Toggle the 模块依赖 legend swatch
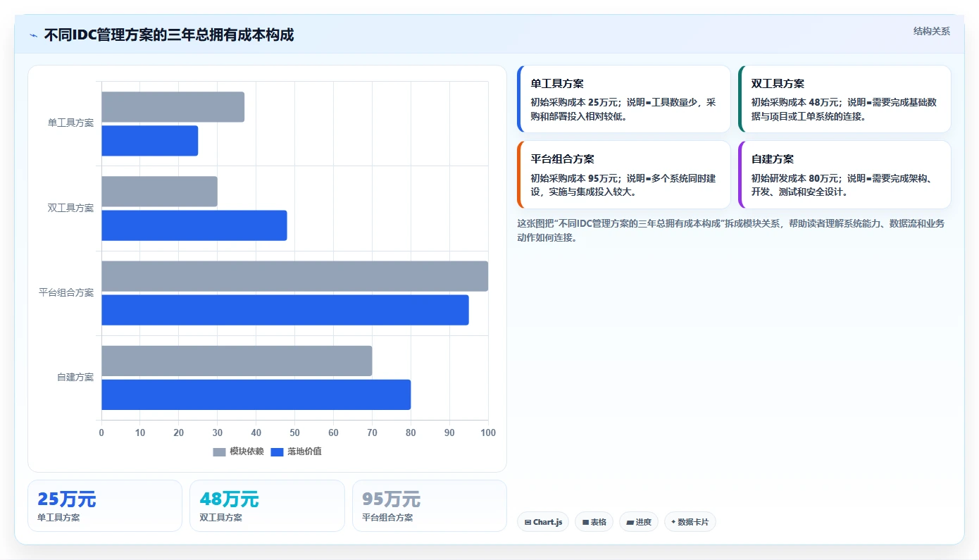Viewport: 979px width, 560px height. tap(220, 452)
